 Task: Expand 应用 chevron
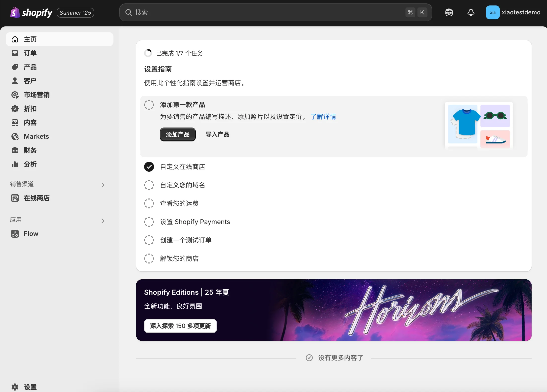103,221
